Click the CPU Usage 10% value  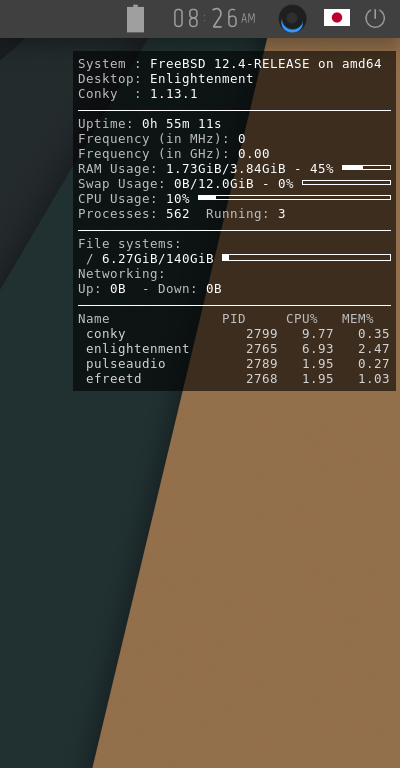[x=178, y=199]
